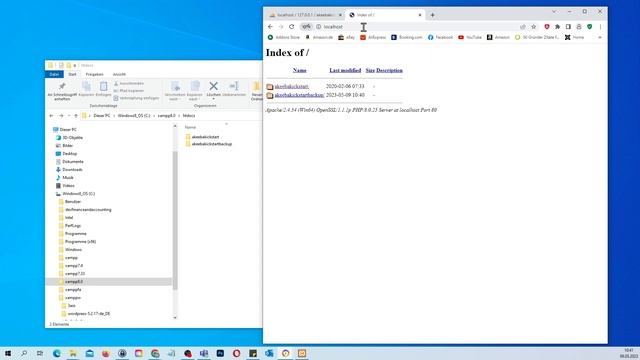Select 'Dieser PC' in the navigation tree
The height and width of the screenshot is (360, 640).
click(x=68, y=129)
